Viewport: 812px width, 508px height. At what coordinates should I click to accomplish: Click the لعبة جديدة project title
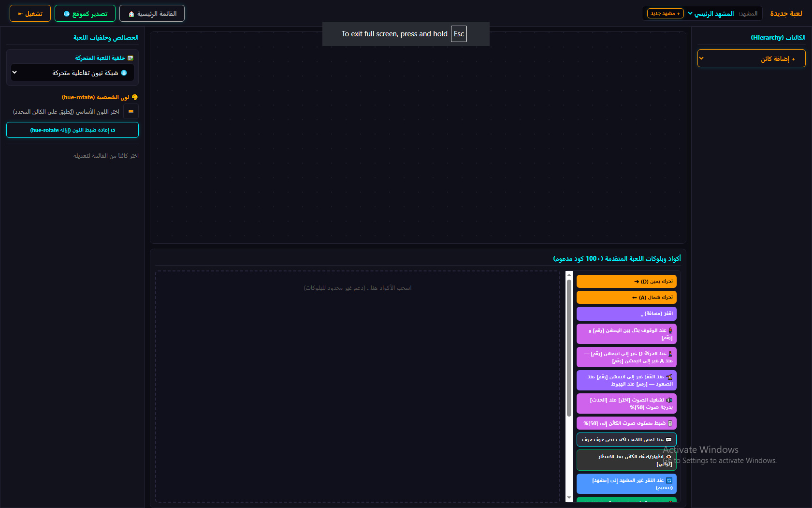[x=786, y=14]
